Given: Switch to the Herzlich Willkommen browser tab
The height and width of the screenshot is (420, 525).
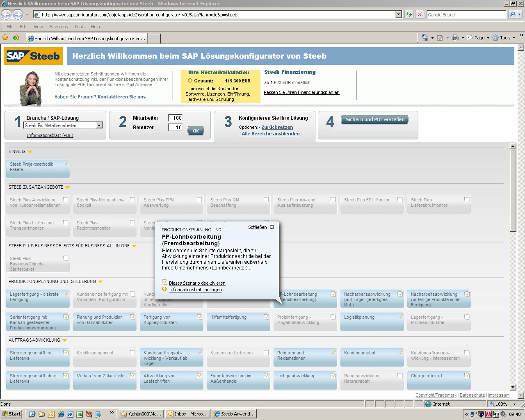Looking at the screenshot, I should 86,38.
